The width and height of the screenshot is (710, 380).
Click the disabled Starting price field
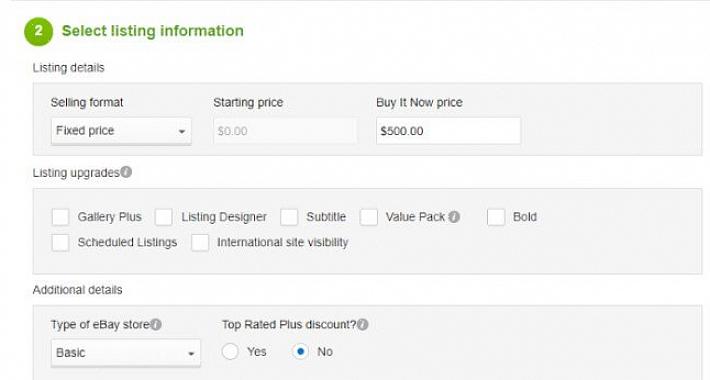[x=285, y=131]
